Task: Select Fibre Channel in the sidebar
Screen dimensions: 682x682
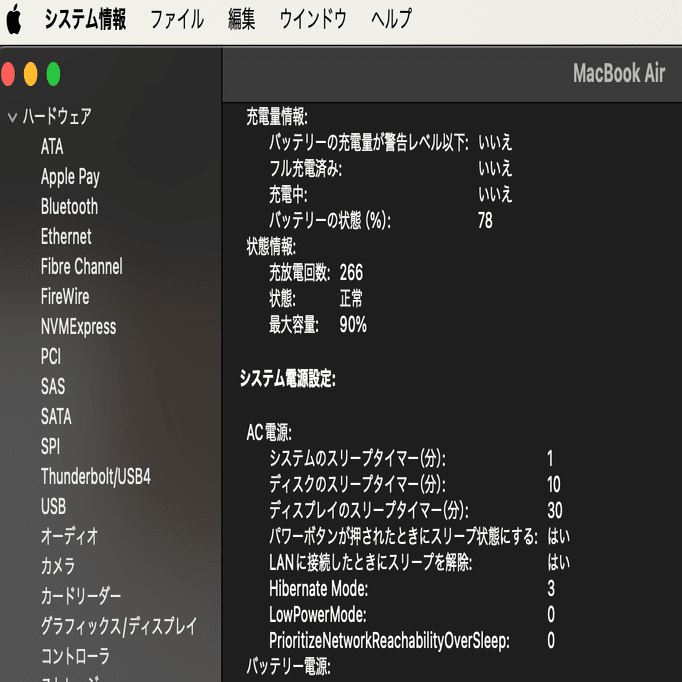Action: (x=82, y=267)
